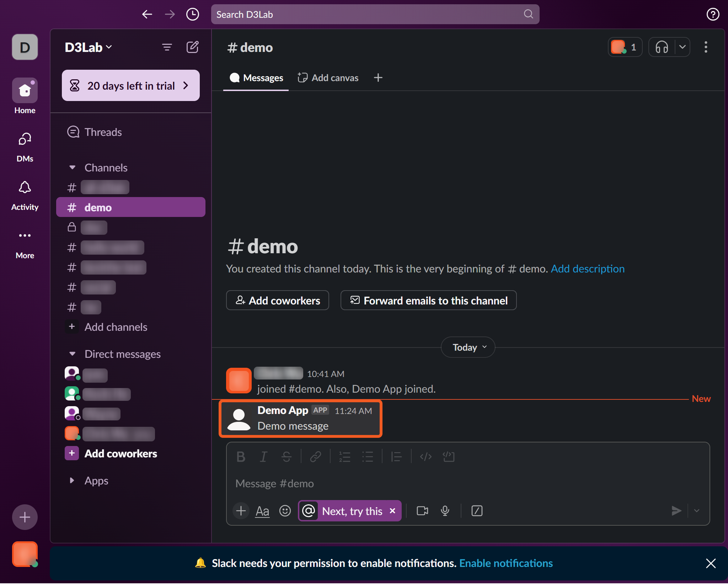Screen dimensions: 728x584
Task: Click Forward emails to this channel
Action: coord(428,301)
